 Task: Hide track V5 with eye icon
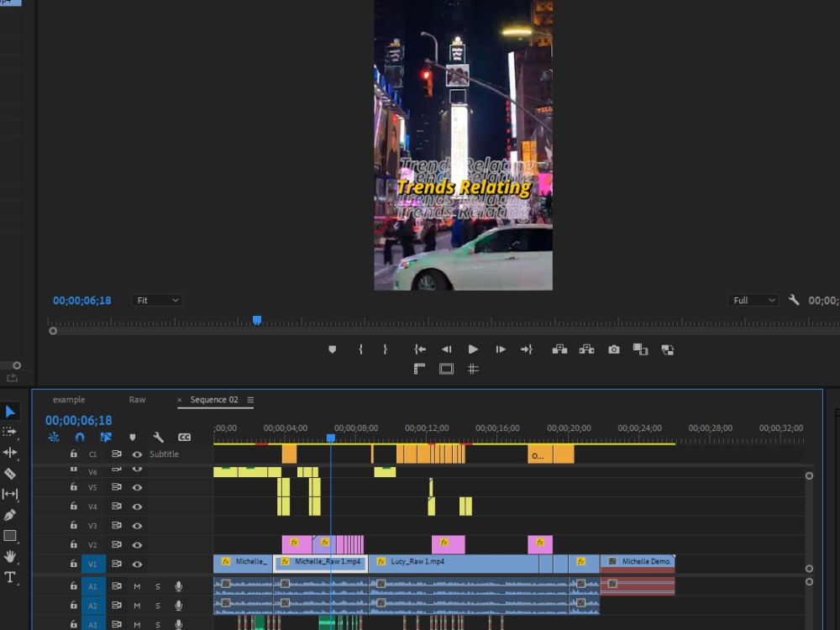coord(137,487)
